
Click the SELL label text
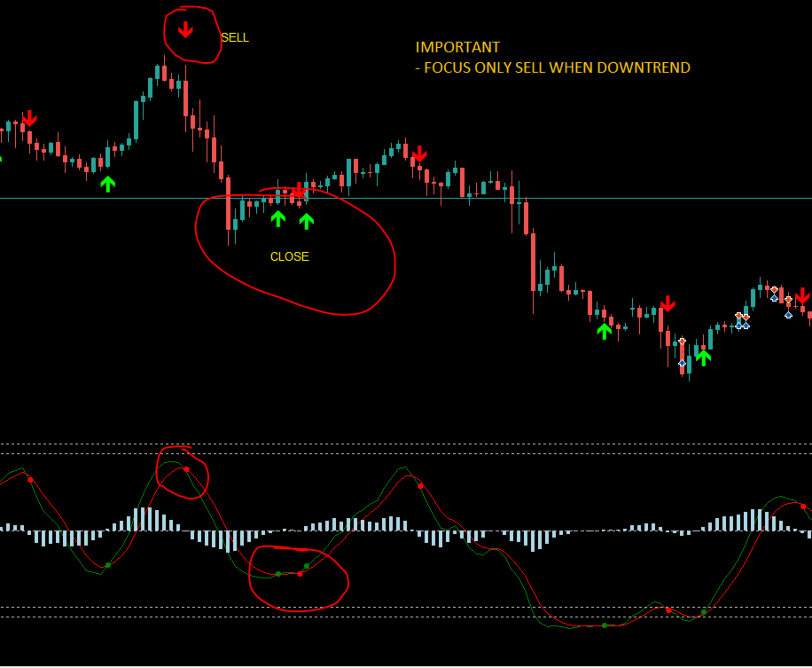233,38
